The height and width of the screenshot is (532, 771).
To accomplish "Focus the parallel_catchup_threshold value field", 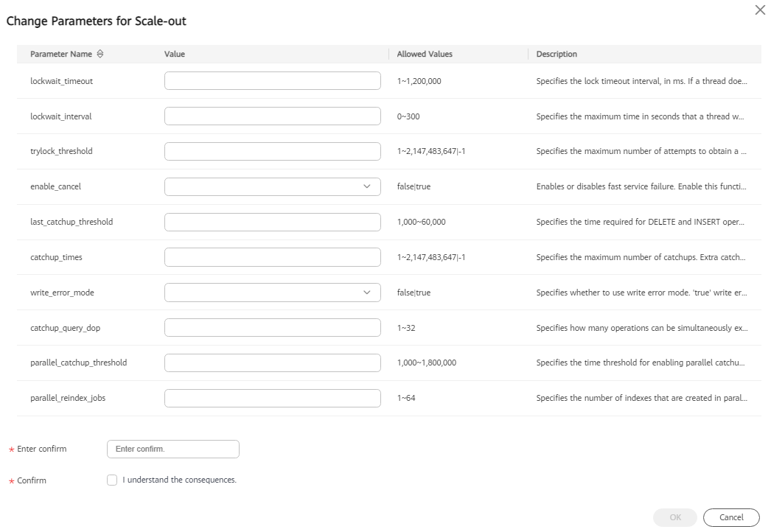I will click(273, 363).
